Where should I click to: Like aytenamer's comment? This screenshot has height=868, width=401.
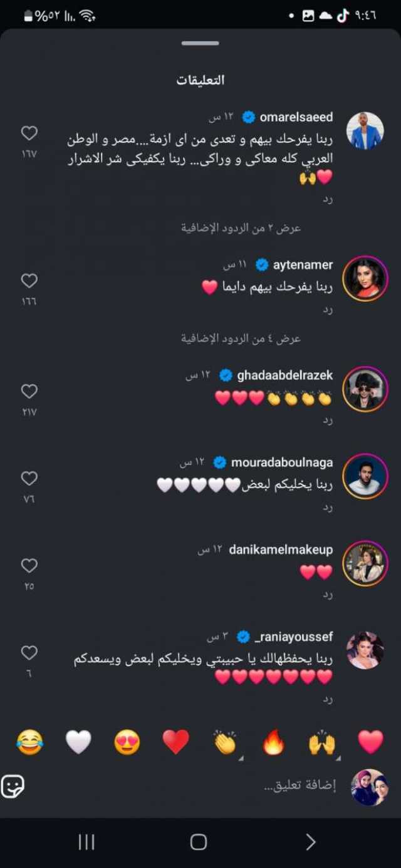[29, 280]
